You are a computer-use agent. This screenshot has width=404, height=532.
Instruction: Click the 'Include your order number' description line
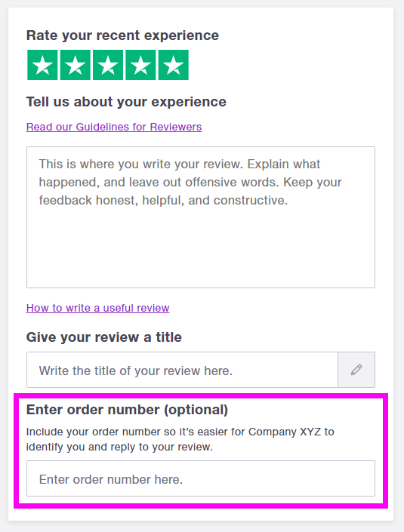180,432
